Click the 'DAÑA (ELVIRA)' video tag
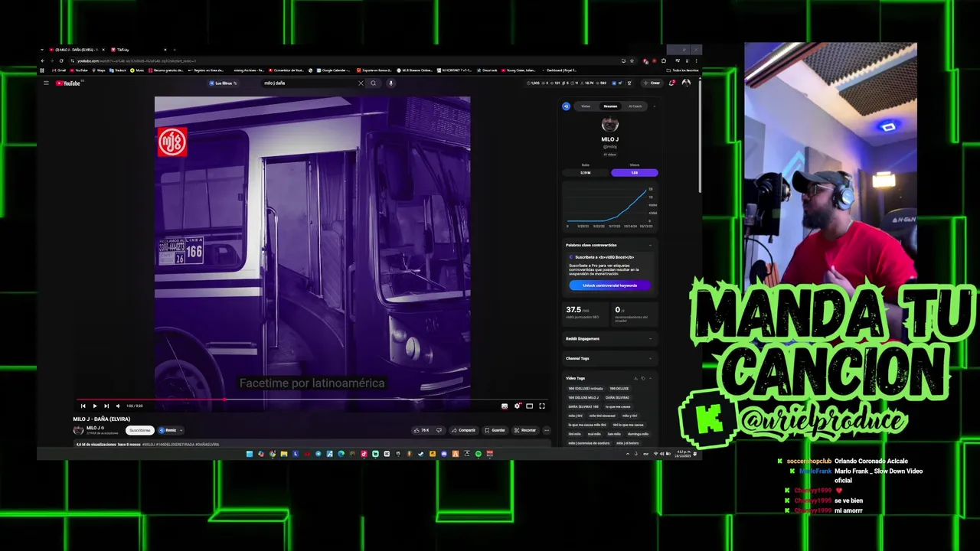This screenshot has width=980, height=551. coord(617,398)
